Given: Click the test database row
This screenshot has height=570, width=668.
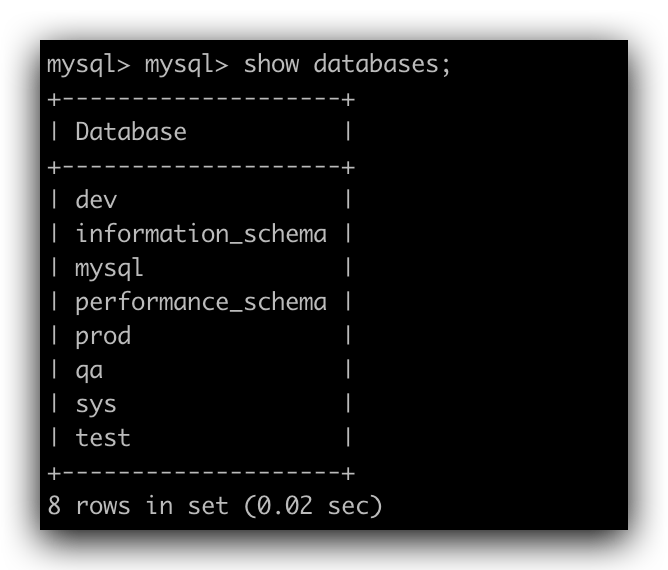Looking at the screenshot, I should pos(103,438).
